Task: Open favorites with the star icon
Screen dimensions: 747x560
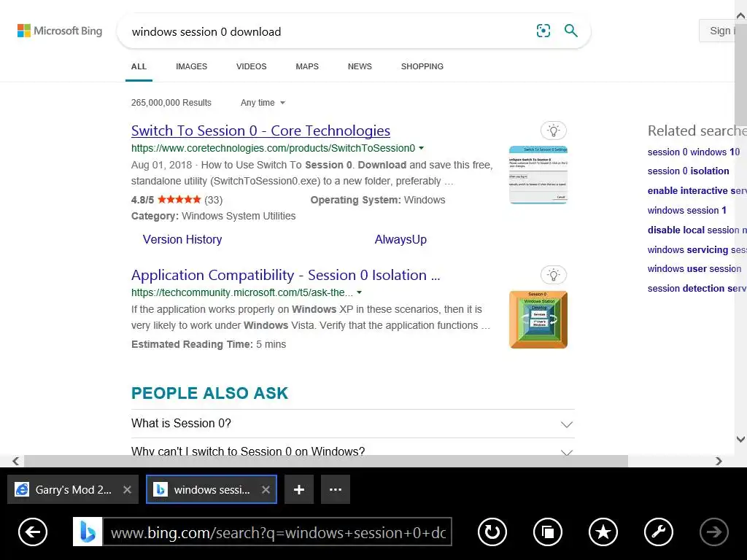Action: point(603,532)
